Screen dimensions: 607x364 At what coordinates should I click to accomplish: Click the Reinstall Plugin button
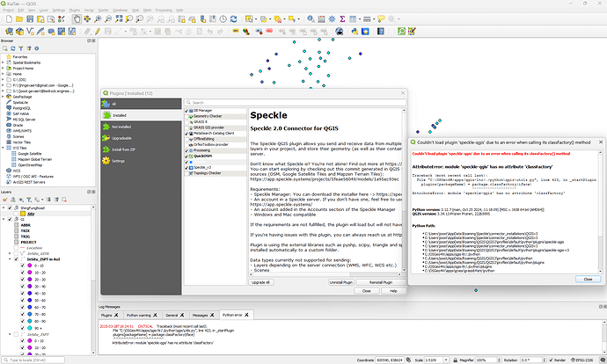[x=381, y=282]
